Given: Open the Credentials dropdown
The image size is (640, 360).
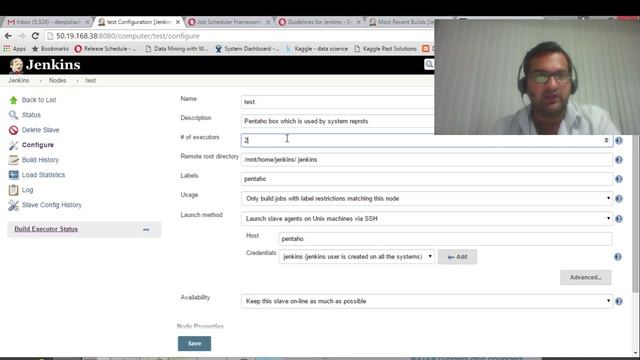Looking at the screenshot, I should coord(356,257).
